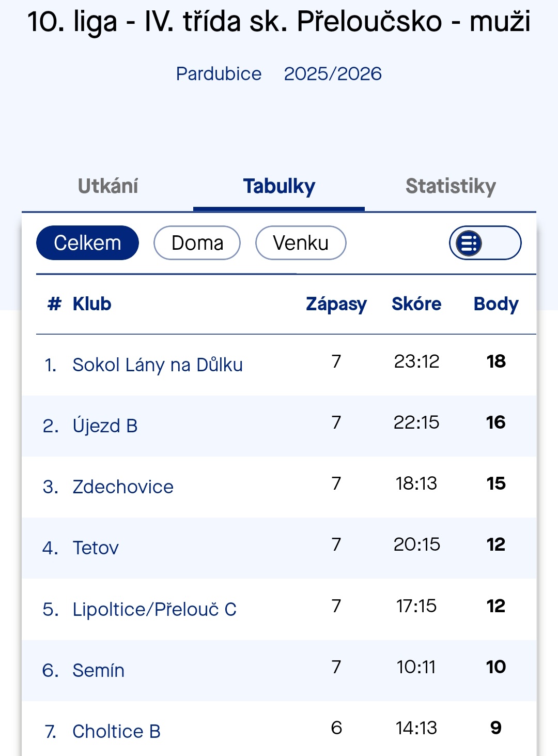
Task: Open the Utkání tab
Action: tap(108, 186)
